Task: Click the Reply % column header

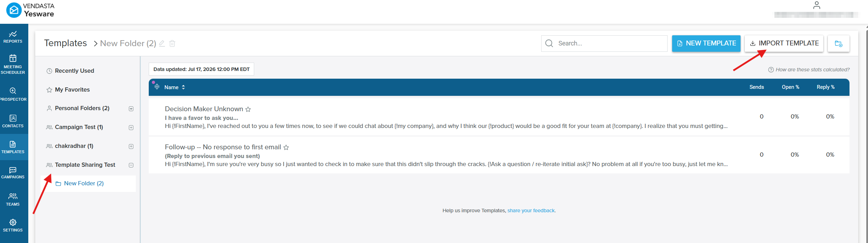Action: [x=825, y=87]
